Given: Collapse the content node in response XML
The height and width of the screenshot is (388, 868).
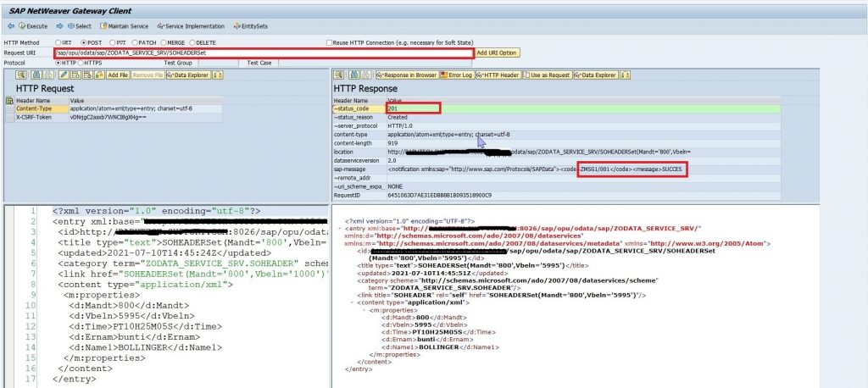Looking at the screenshot, I should tap(353, 303).
